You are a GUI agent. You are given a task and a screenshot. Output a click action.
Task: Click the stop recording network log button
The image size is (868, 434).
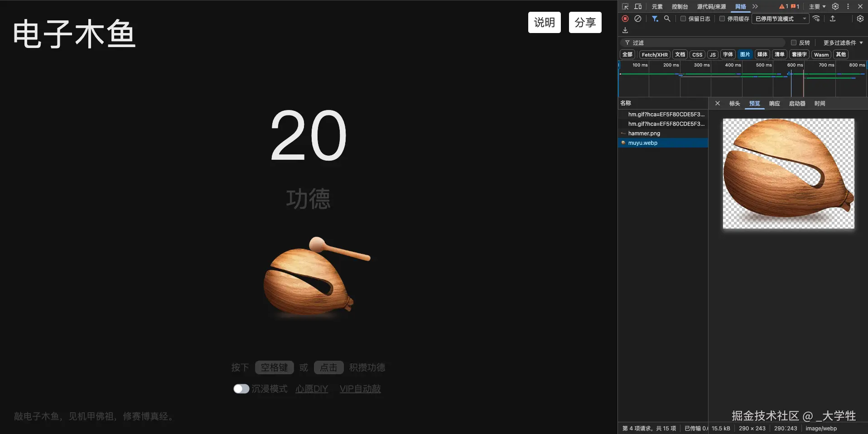pos(625,19)
